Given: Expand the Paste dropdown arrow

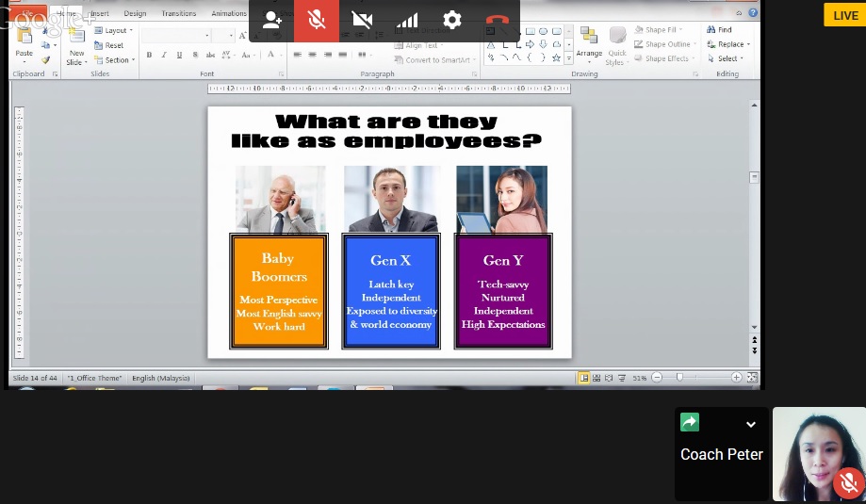Looking at the screenshot, I should [25, 61].
